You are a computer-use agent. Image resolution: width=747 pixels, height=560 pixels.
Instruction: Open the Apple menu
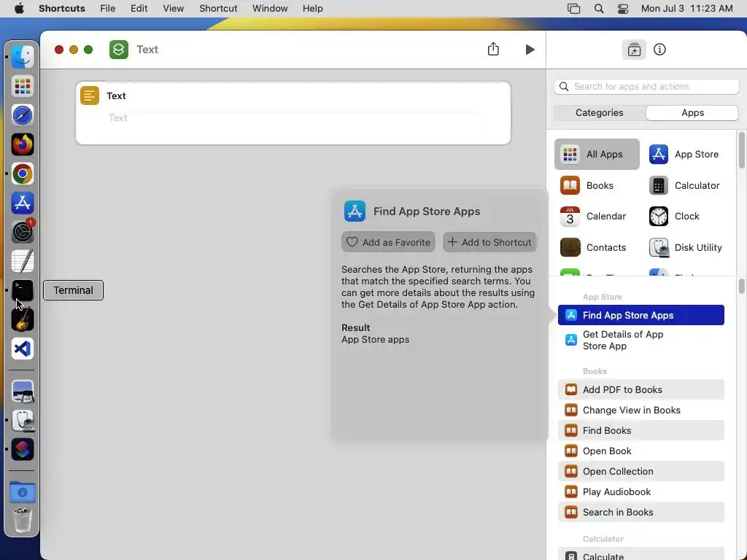click(x=19, y=9)
